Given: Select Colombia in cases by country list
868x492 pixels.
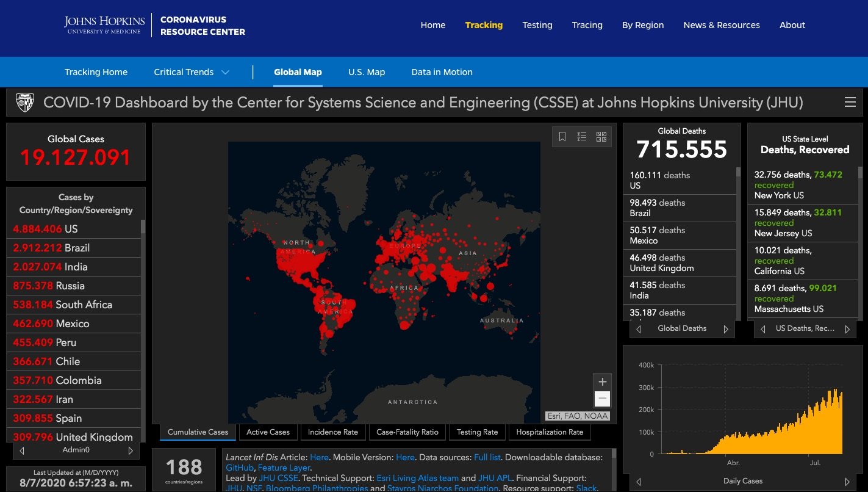Looking at the screenshot, I should tap(74, 380).
